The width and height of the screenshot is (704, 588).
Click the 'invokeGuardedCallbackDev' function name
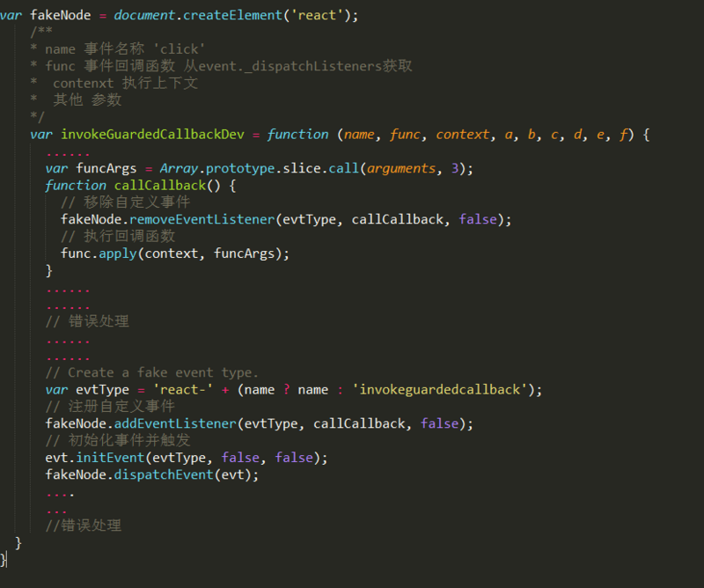click(152, 135)
